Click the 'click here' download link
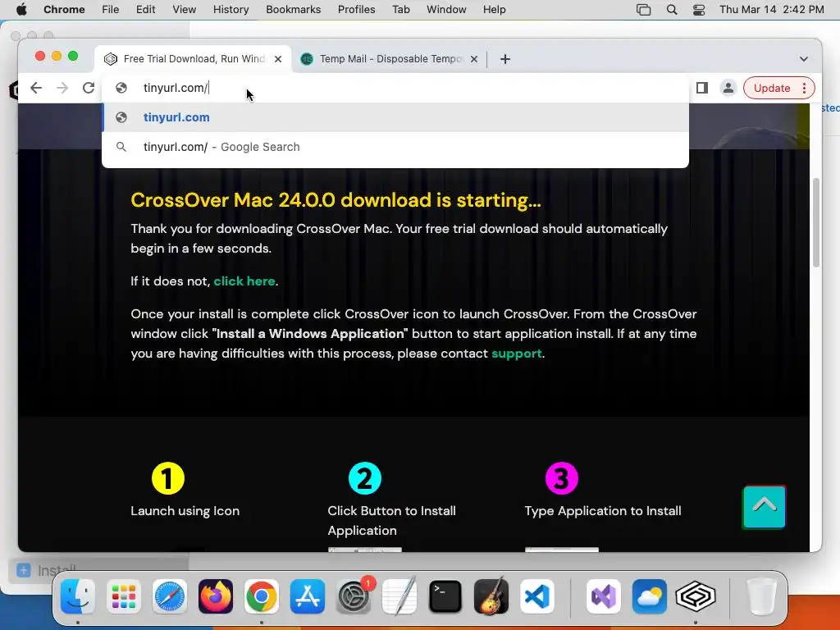The image size is (840, 630). [x=244, y=281]
